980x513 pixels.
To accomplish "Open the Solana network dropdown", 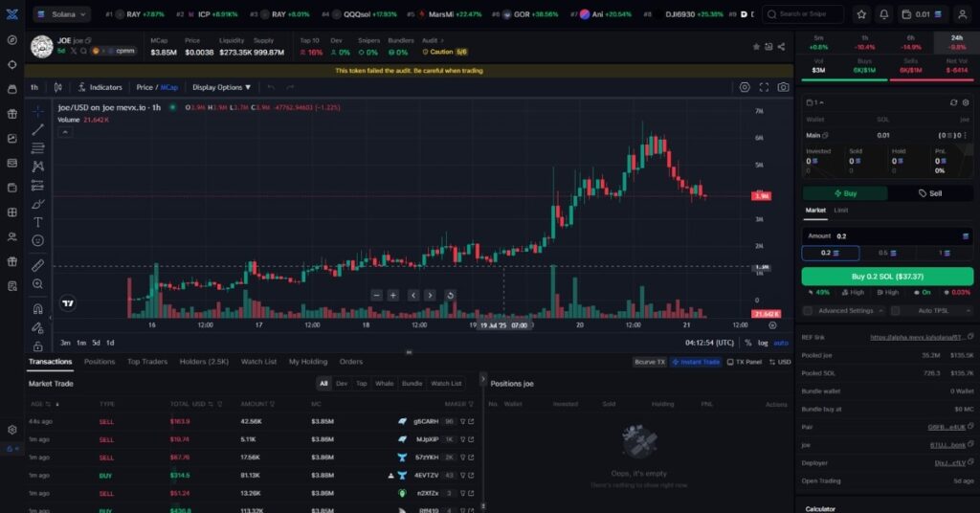I will click(61, 13).
